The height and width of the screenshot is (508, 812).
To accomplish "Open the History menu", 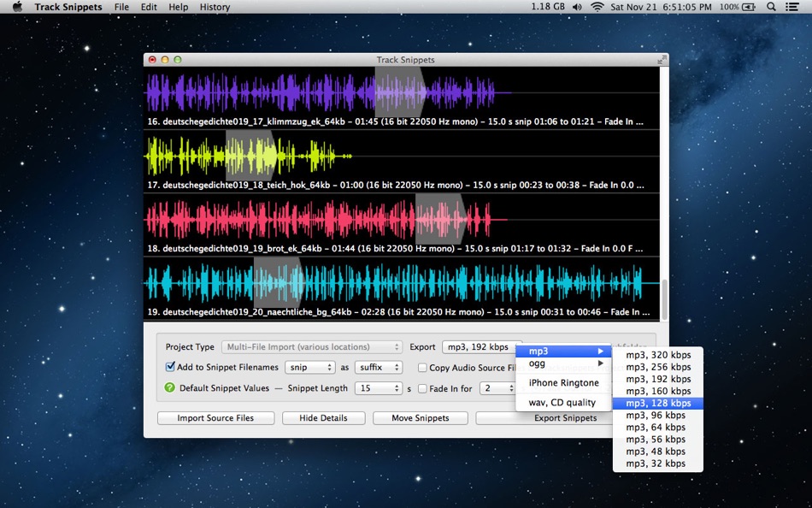I will (215, 7).
